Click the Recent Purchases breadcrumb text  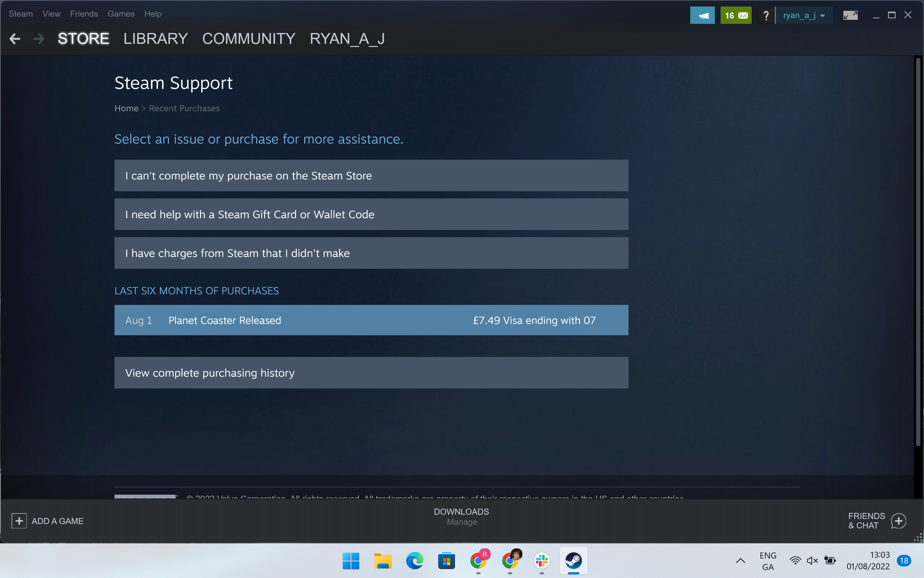(x=184, y=108)
